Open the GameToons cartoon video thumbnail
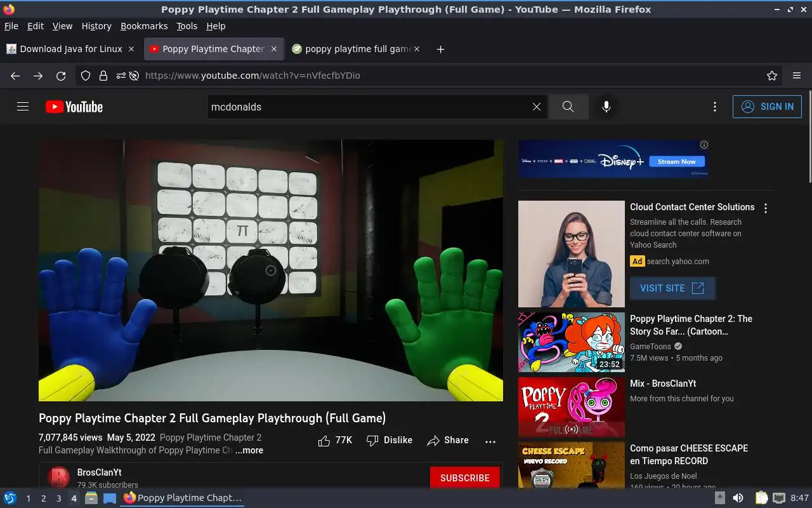This screenshot has width=812, height=508. 572,342
